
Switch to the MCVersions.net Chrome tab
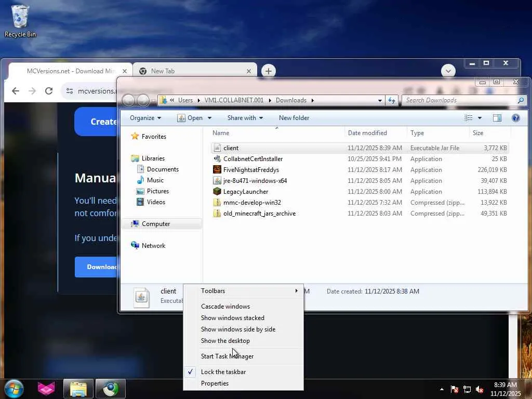click(70, 71)
